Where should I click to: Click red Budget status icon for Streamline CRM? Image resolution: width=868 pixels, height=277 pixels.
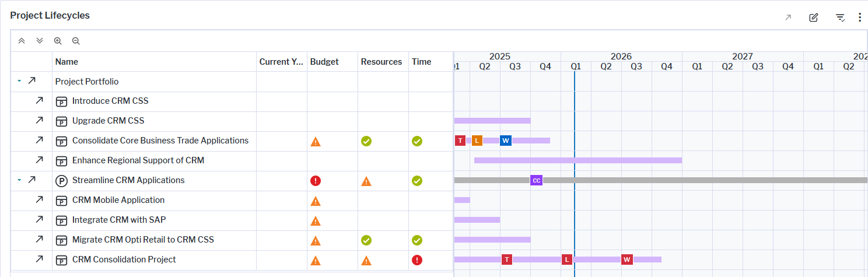(x=316, y=181)
